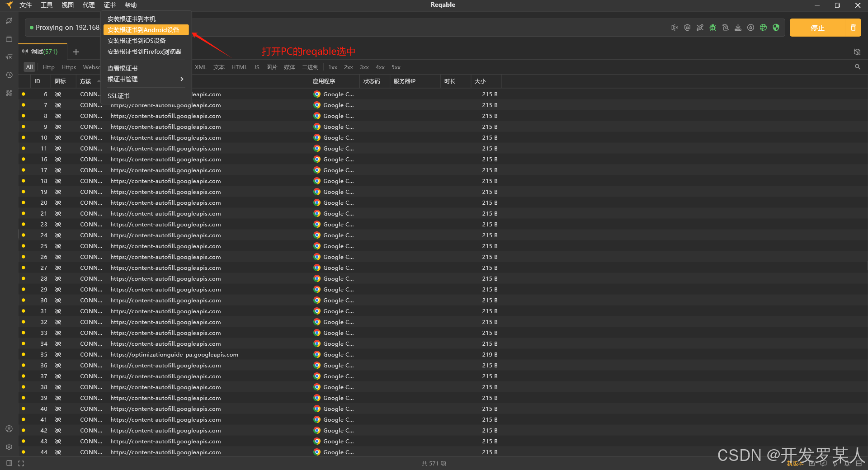Click the Reqable bird logo
This screenshot has width=868, height=470.
(9, 5)
